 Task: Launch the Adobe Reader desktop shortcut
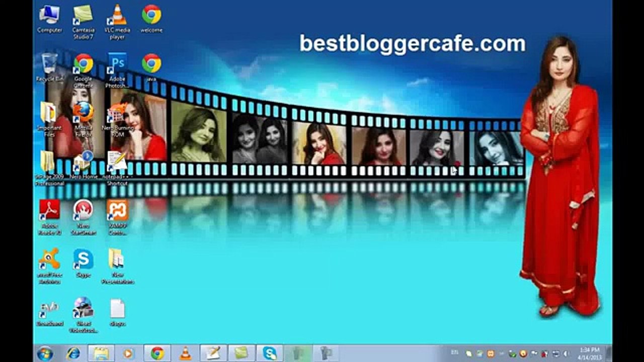pyautogui.click(x=49, y=217)
